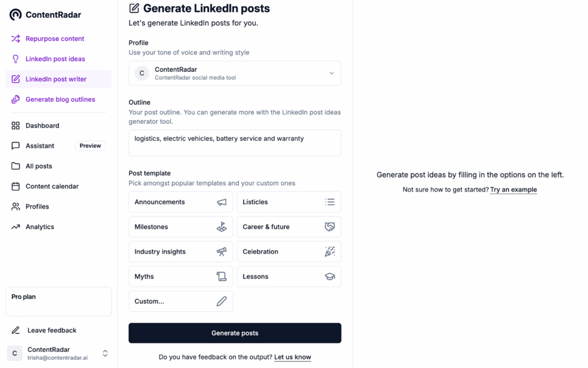This screenshot has height=368, width=588.
Task: Expand the account switcher at bottom of sidebar
Action: pyautogui.click(x=105, y=354)
